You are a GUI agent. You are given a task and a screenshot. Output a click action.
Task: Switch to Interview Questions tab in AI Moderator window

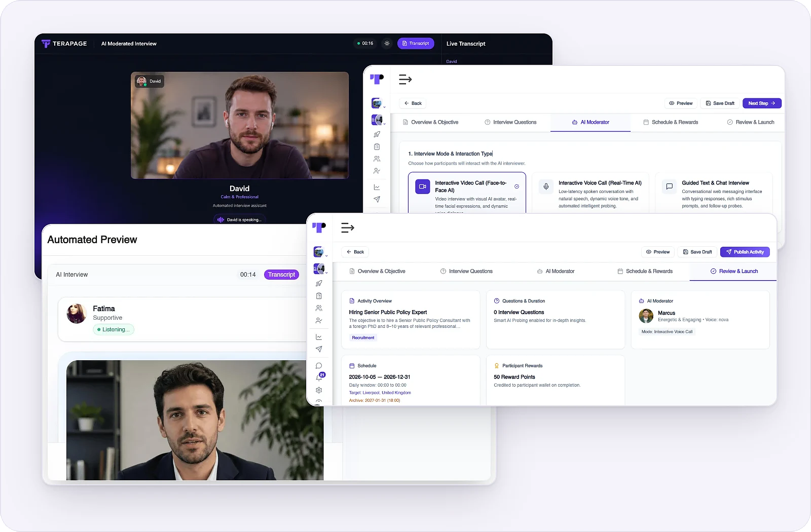click(x=510, y=122)
